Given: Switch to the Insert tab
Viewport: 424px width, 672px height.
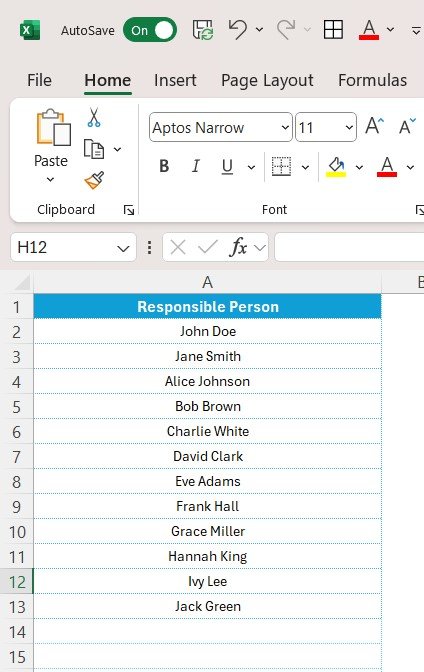Looking at the screenshot, I should tap(175, 80).
